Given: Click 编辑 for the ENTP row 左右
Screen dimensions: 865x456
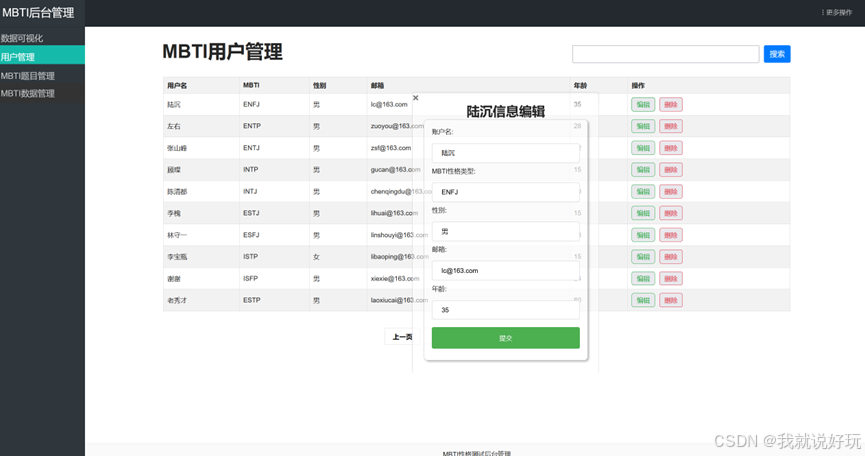Looking at the screenshot, I should [643, 126].
